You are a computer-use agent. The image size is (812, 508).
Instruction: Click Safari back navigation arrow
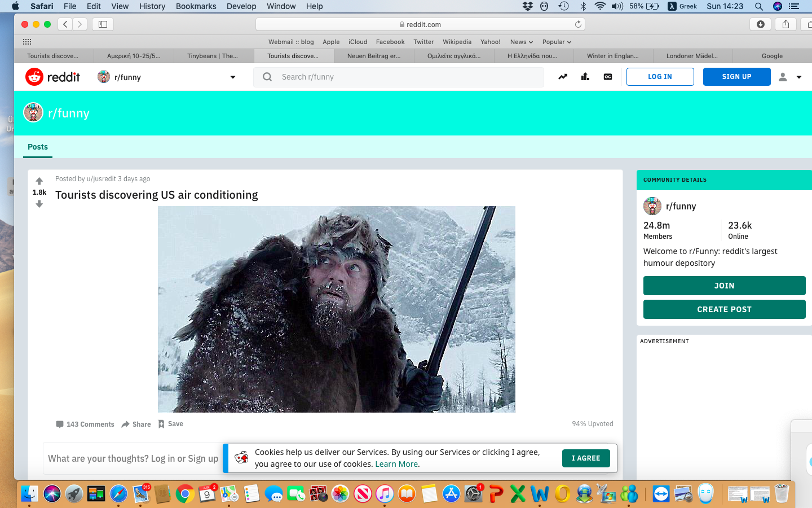[65, 24]
